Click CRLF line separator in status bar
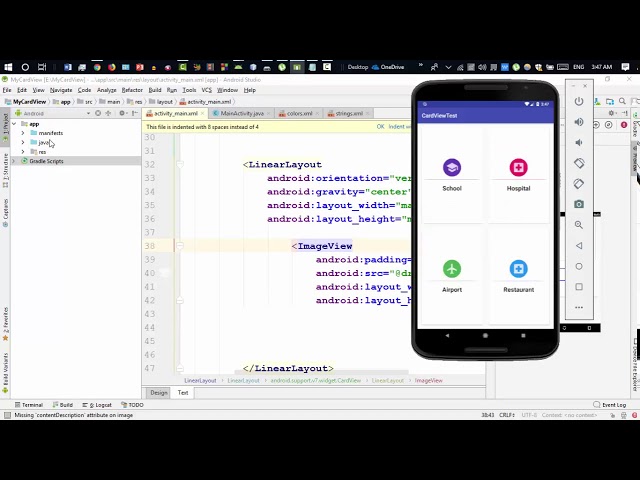Image resolution: width=640 pixels, height=480 pixels. tap(507, 415)
